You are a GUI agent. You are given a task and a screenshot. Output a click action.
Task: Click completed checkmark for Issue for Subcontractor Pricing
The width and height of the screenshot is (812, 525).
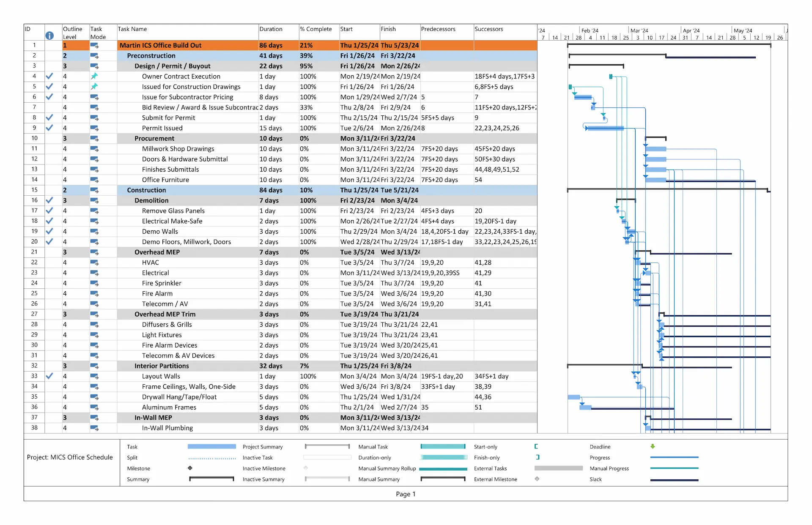[x=49, y=97]
